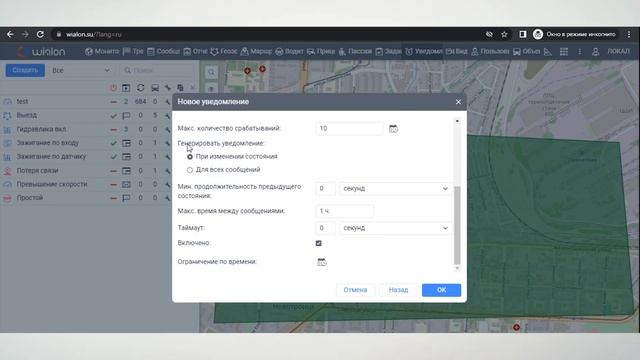Open the Геозоны tab
Screen dimensions: 640x360
point(224,51)
